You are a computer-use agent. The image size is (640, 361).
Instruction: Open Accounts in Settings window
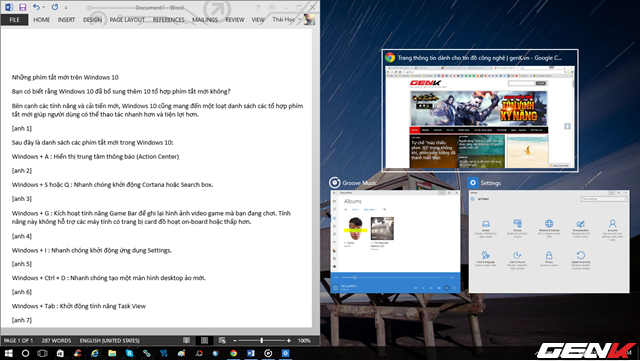[x=612, y=230]
